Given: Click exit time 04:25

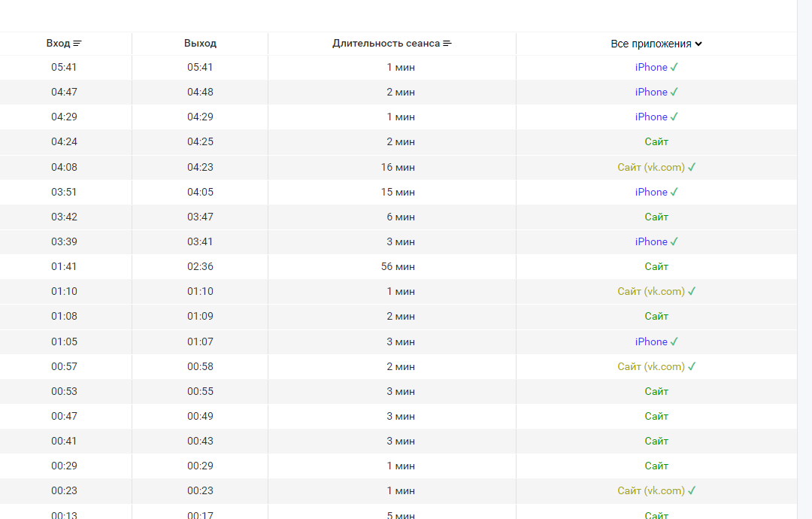Looking at the screenshot, I should (x=200, y=142).
